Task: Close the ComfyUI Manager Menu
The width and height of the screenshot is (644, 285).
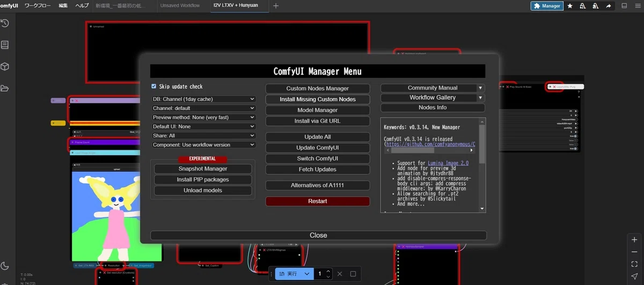Action: point(318,235)
